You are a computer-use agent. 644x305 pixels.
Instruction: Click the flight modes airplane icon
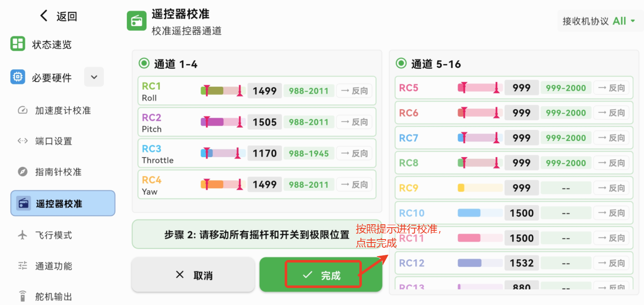[22, 235]
